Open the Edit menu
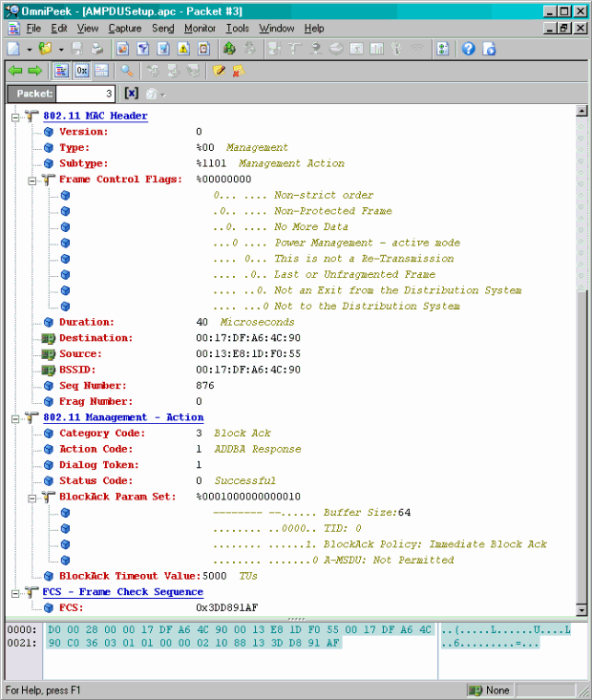Screen dimensions: 592x700 (x=58, y=29)
